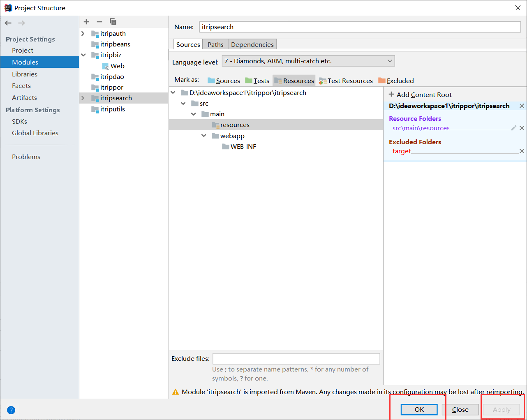Click the target excluded folder entry
The height and width of the screenshot is (420, 527).
(402, 151)
